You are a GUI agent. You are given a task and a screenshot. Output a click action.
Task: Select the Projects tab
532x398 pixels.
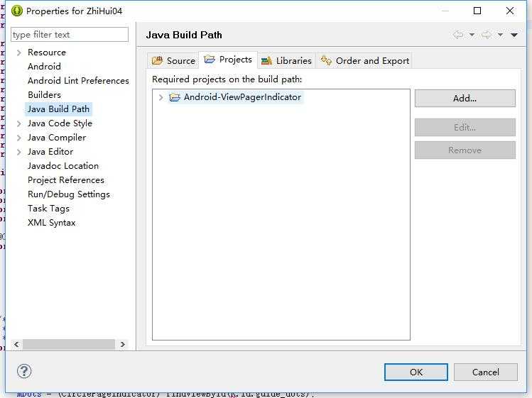[x=228, y=60]
